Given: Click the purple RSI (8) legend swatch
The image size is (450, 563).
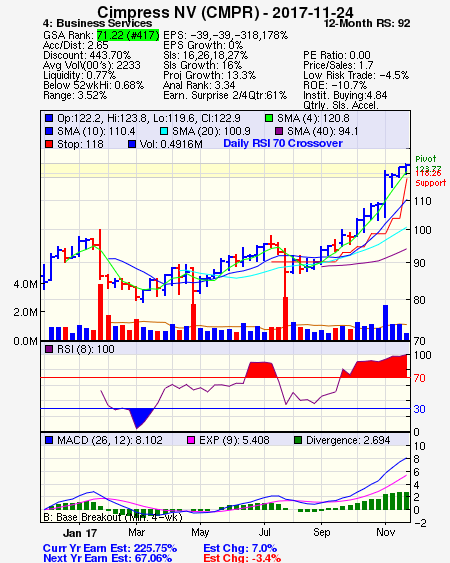Looking at the screenshot, I should coord(49,349).
